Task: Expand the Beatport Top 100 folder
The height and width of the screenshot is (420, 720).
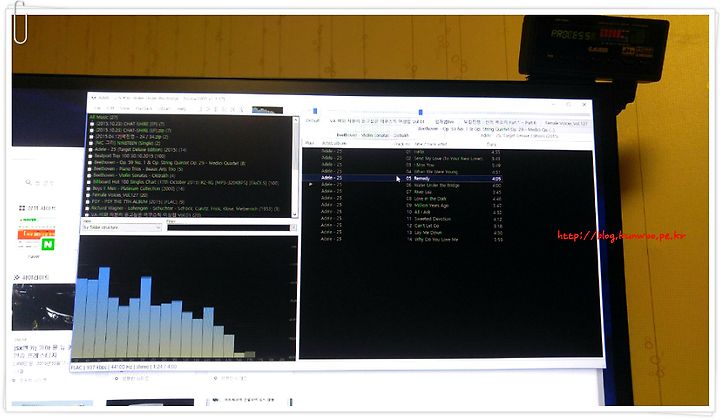Action: click(90, 156)
